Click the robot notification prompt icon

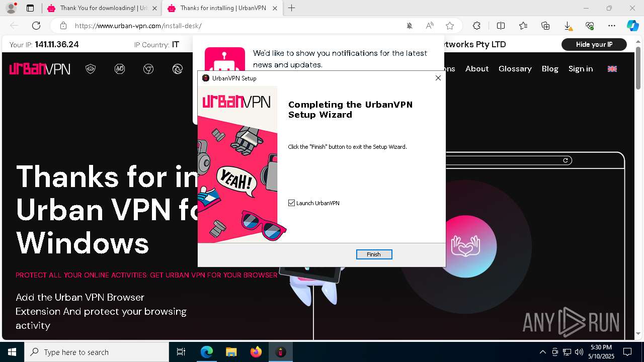pos(225,60)
